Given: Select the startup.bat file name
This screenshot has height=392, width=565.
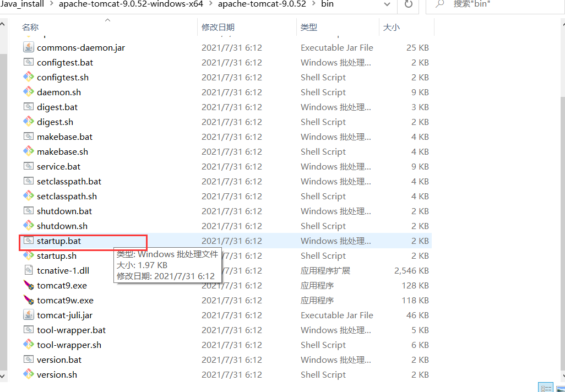Looking at the screenshot, I should pos(59,241).
